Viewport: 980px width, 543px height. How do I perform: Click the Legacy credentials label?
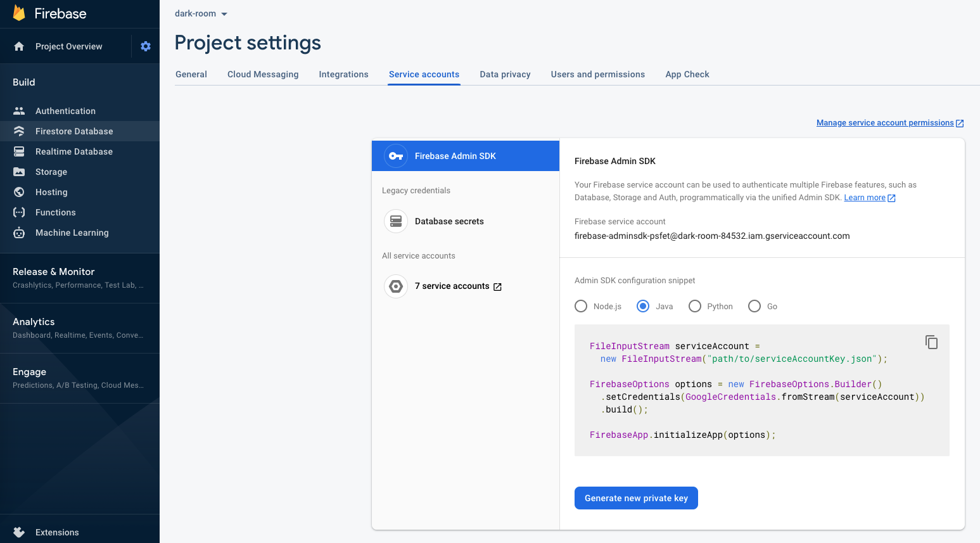tap(416, 191)
